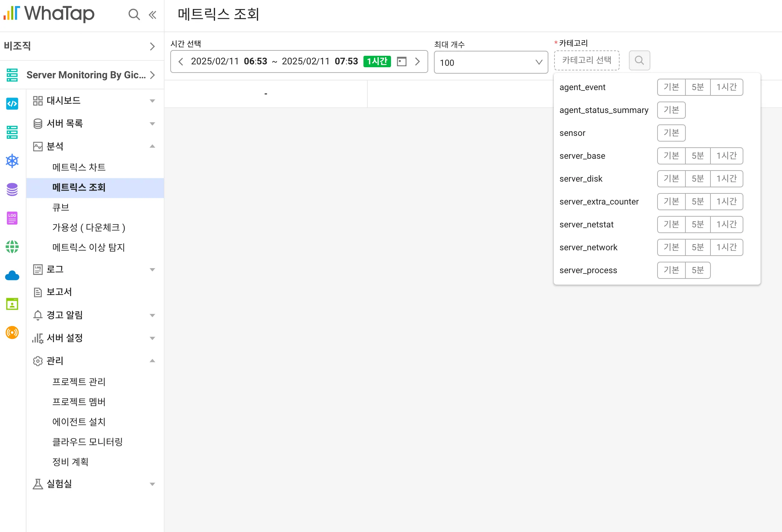
Task: Expand the 서버 목록 menu
Action: 95,124
